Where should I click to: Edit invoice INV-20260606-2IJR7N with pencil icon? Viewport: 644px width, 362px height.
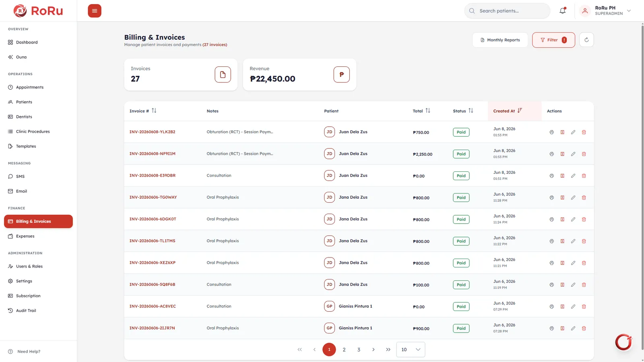point(573,328)
